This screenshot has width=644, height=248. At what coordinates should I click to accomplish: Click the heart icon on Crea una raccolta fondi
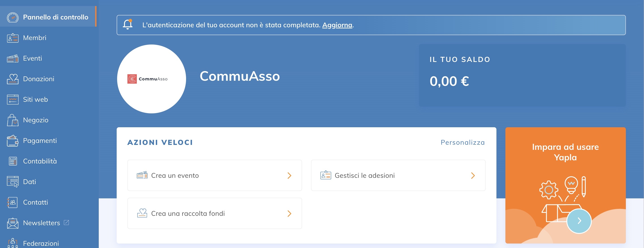point(142,213)
